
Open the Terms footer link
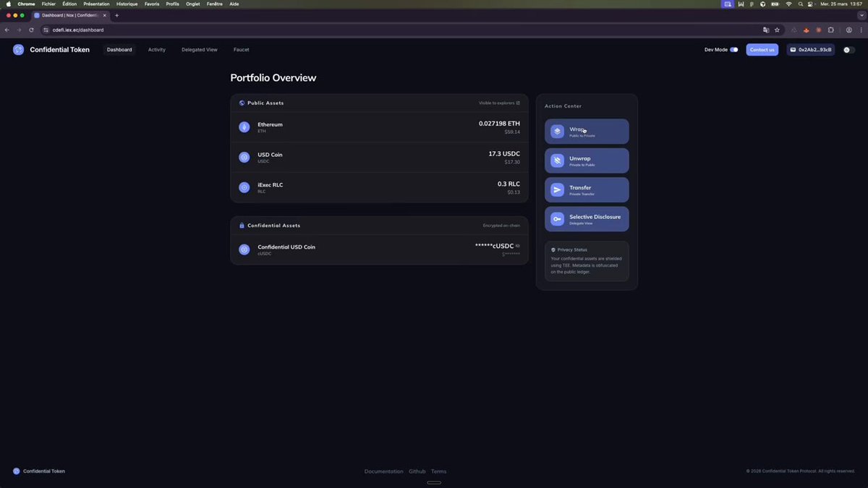click(x=438, y=471)
